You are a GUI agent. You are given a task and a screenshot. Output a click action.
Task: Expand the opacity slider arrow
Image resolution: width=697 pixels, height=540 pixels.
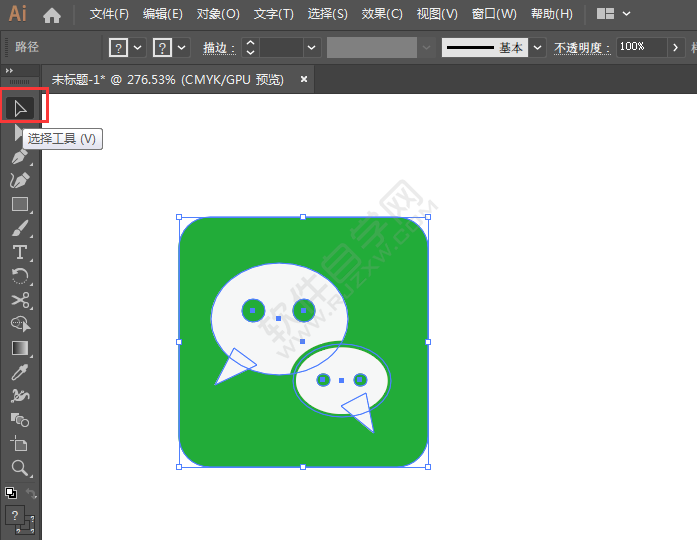tap(675, 47)
